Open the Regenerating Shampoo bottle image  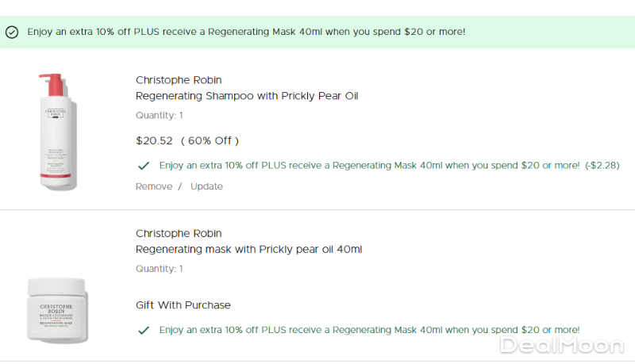pos(58,131)
